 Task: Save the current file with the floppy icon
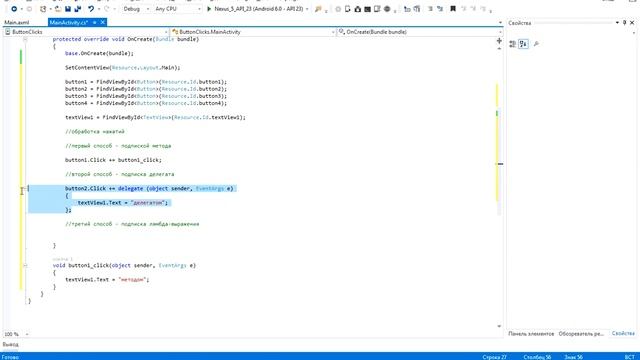(68, 9)
